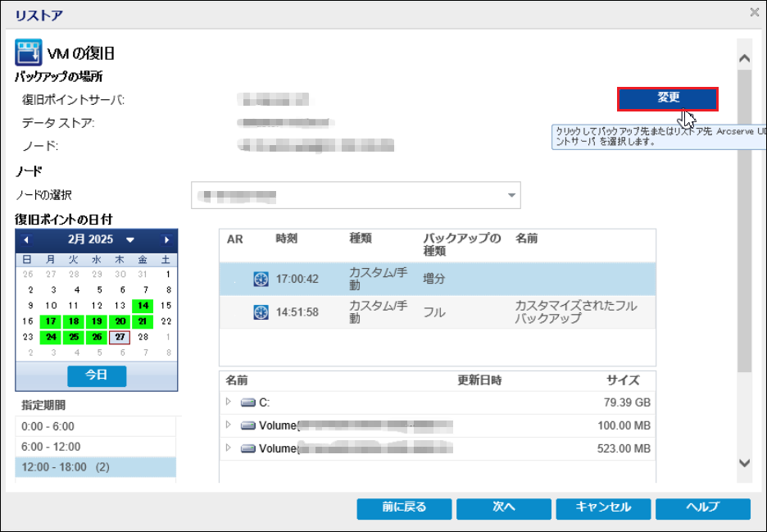Expand the 523.00 MB Volume node
The image size is (767, 532).
[x=228, y=448]
